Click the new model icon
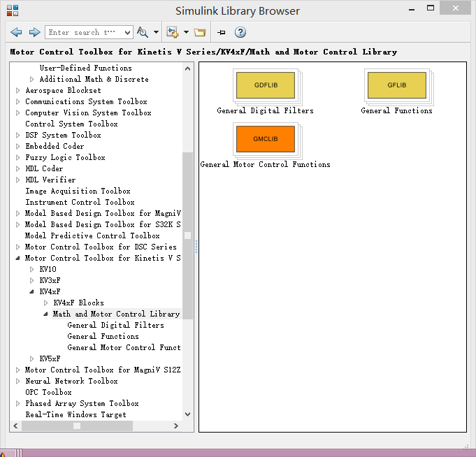The height and width of the screenshot is (457, 476). tap(173, 32)
